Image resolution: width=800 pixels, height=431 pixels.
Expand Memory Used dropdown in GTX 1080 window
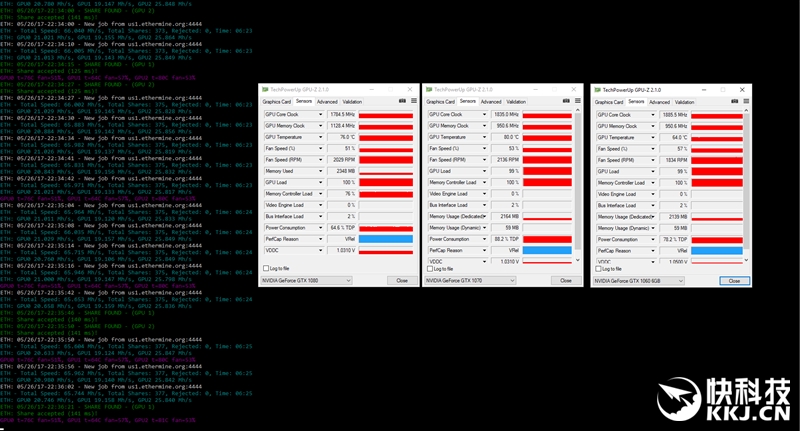(x=320, y=171)
